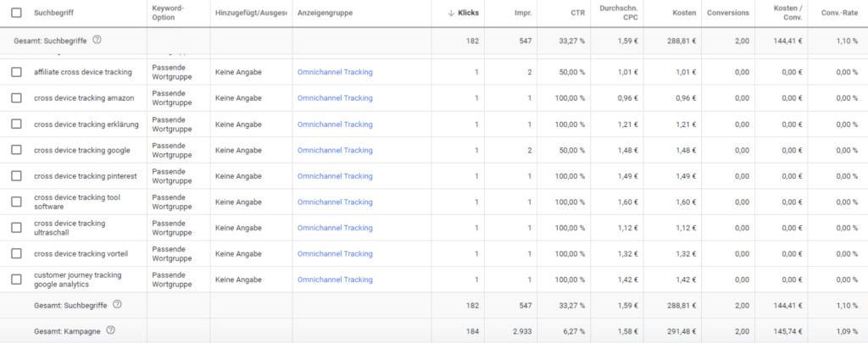868x343 pixels.
Task: Check the affiliate cross device tracking row
Action: click(16, 73)
